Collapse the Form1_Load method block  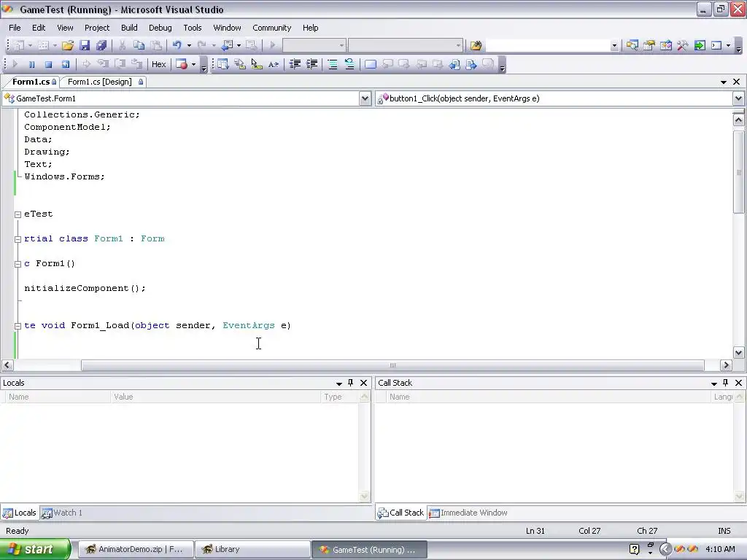[18, 326]
